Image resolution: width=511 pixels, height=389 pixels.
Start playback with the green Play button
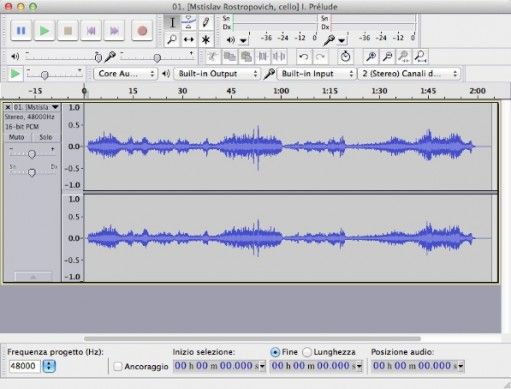pos(44,31)
